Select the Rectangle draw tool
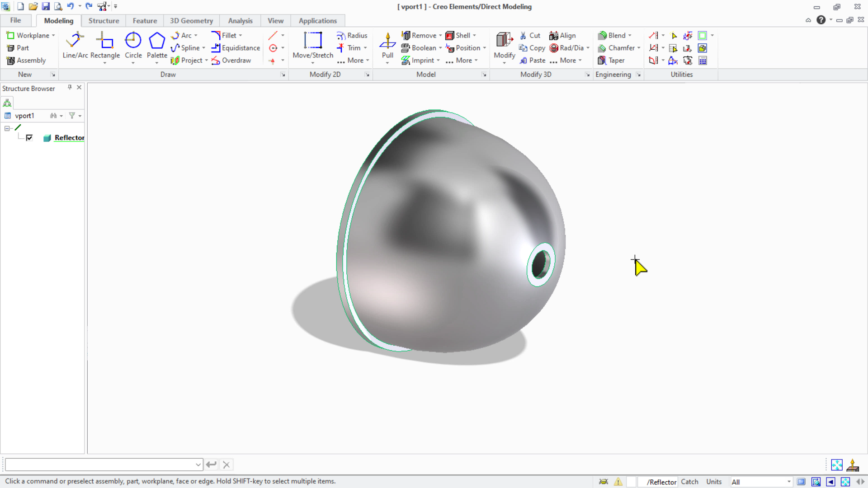868x488 pixels. [105, 45]
